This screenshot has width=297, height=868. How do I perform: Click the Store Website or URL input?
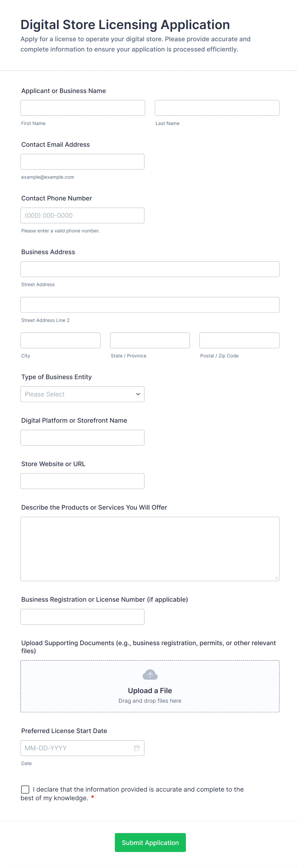coord(82,481)
